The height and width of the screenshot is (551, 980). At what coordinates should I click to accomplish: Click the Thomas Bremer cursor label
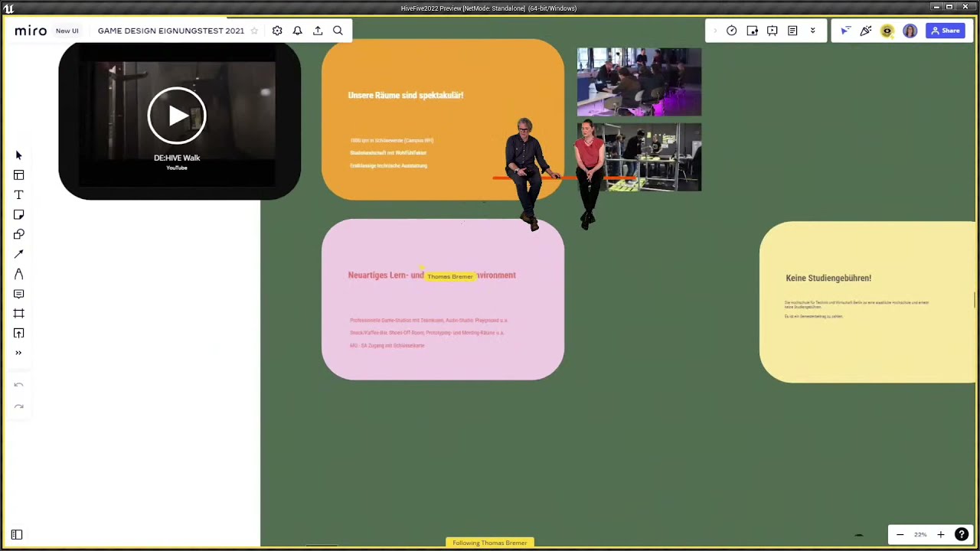(450, 276)
